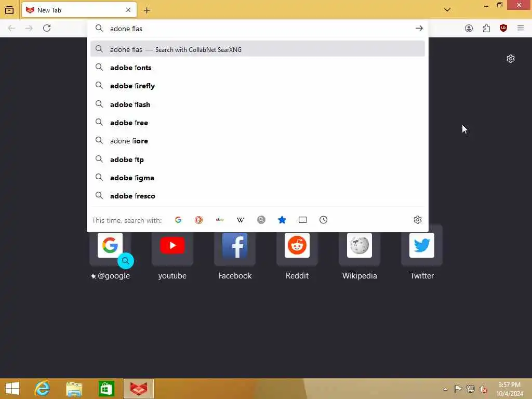
Task: Open new tab page settings gear
Action: 511,59
